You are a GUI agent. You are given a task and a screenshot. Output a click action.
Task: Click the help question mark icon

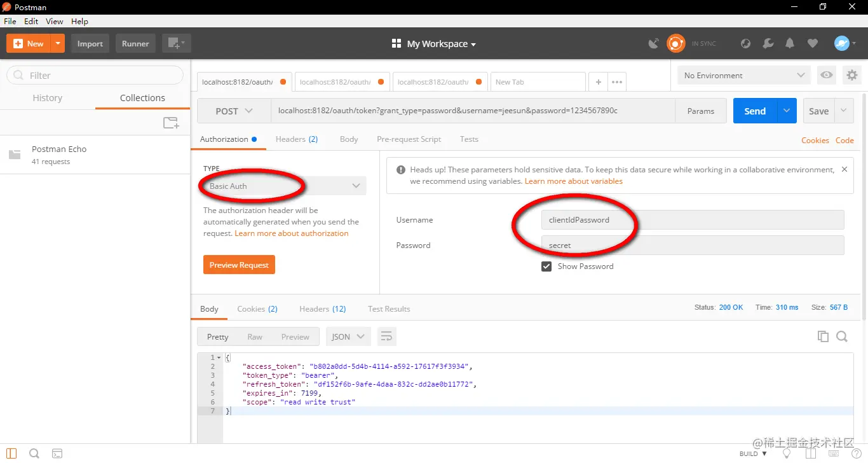[856, 453]
